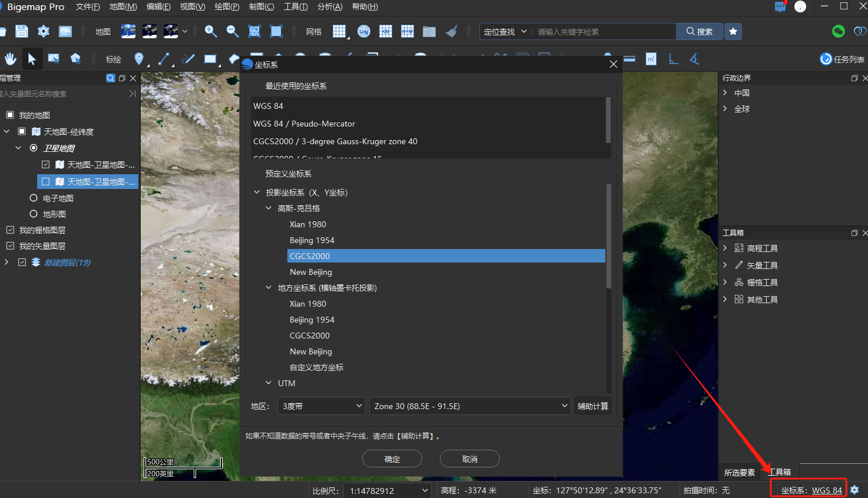Toggle 新建图层(19) checkbox
868x498 pixels.
(22, 262)
